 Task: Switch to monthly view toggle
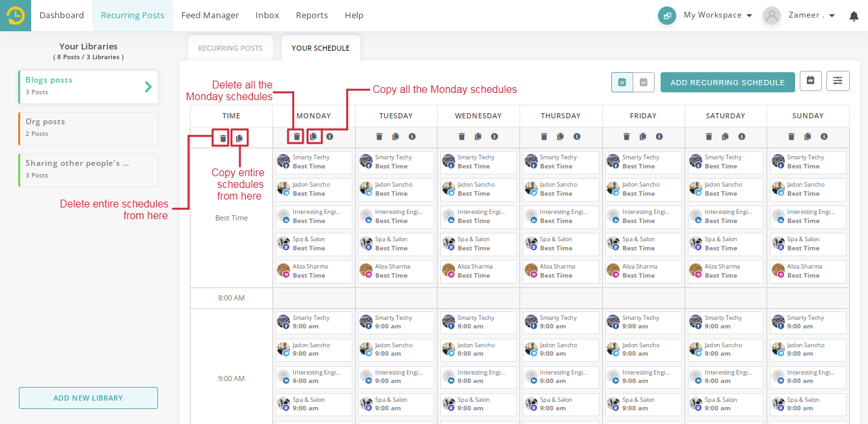pyautogui.click(x=644, y=82)
